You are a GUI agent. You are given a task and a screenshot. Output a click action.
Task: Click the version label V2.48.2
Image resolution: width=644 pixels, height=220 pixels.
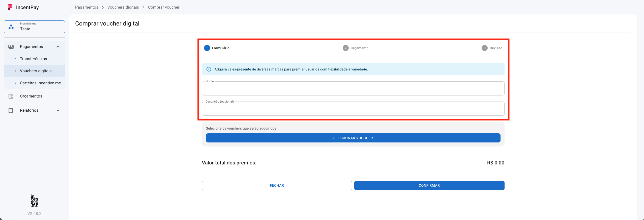pos(34,214)
